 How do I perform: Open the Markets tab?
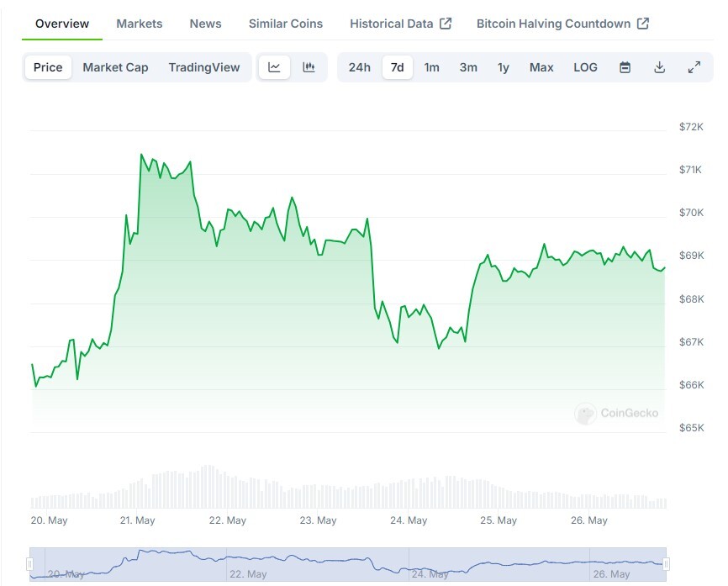click(140, 24)
